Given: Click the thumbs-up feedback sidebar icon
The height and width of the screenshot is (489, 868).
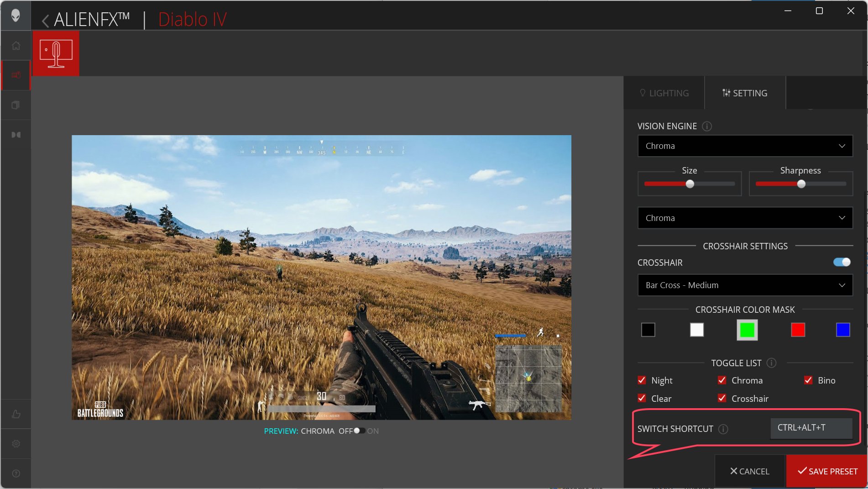Looking at the screenshot, I should point(16,414).
